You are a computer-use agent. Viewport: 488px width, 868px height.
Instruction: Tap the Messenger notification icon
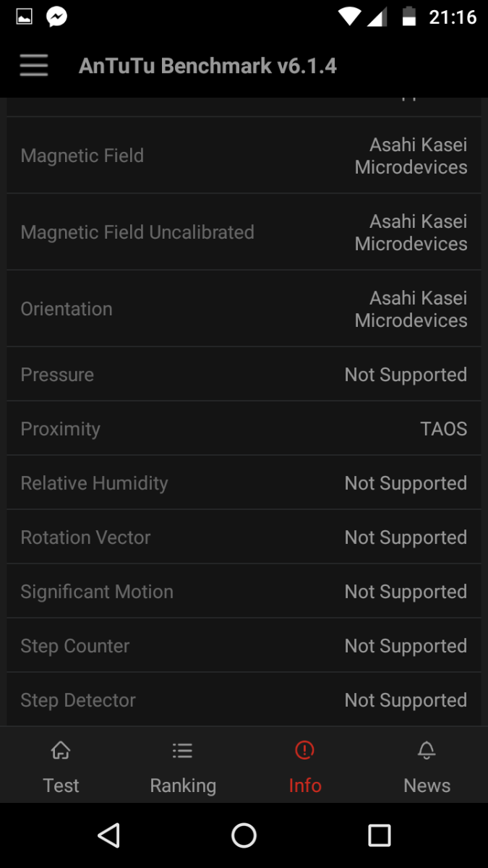(x=56, y=17)
